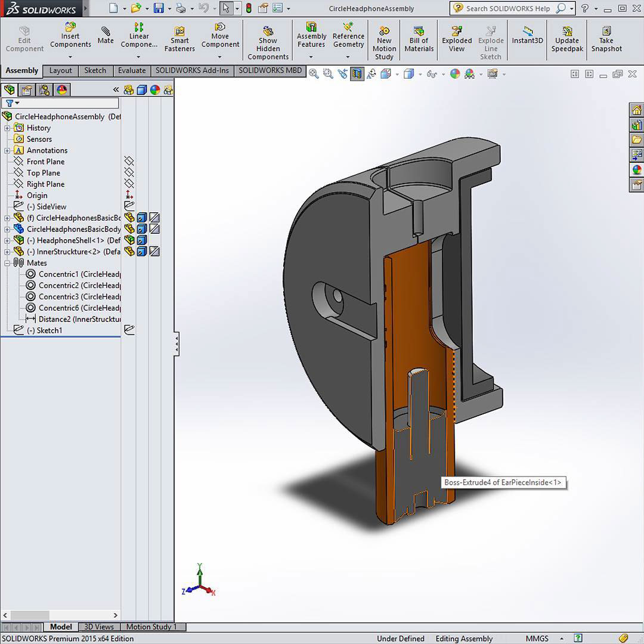Select the Smart Fasteners tool

click(x=179, y=39)
